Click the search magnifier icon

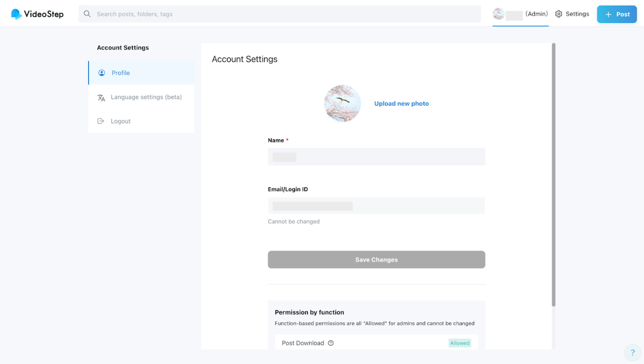click(87, 14)
